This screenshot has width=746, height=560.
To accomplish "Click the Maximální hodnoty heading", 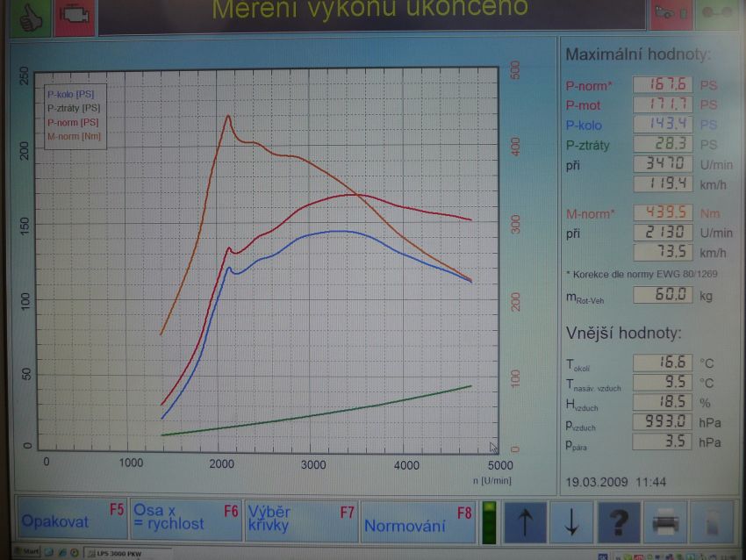I will pos(638,54).
